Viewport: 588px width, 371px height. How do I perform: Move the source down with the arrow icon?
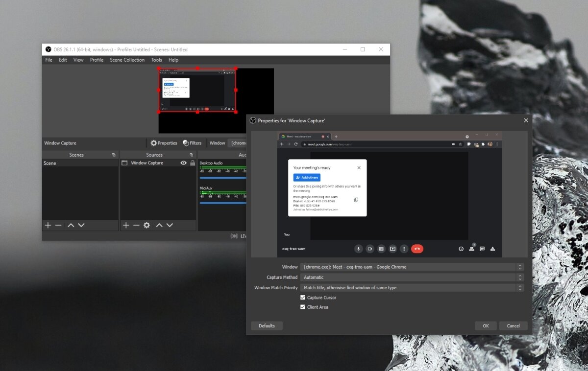tap(170, 225)
